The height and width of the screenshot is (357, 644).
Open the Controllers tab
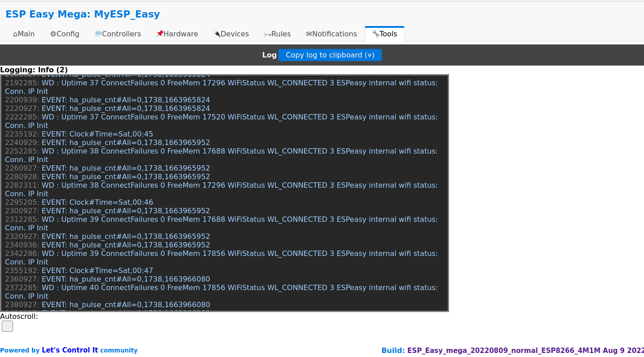(x=118, y=34)
